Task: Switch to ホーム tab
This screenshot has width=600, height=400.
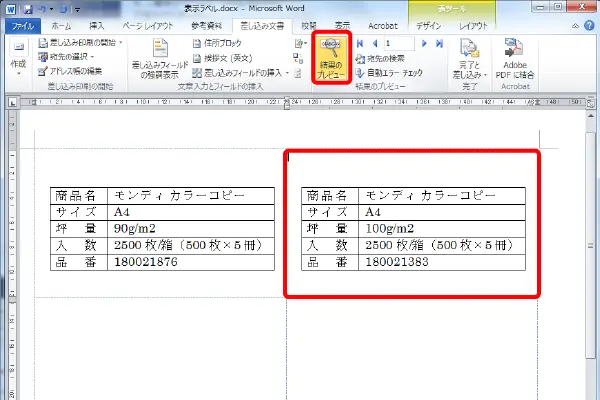Action: click(x=61, y=26)
